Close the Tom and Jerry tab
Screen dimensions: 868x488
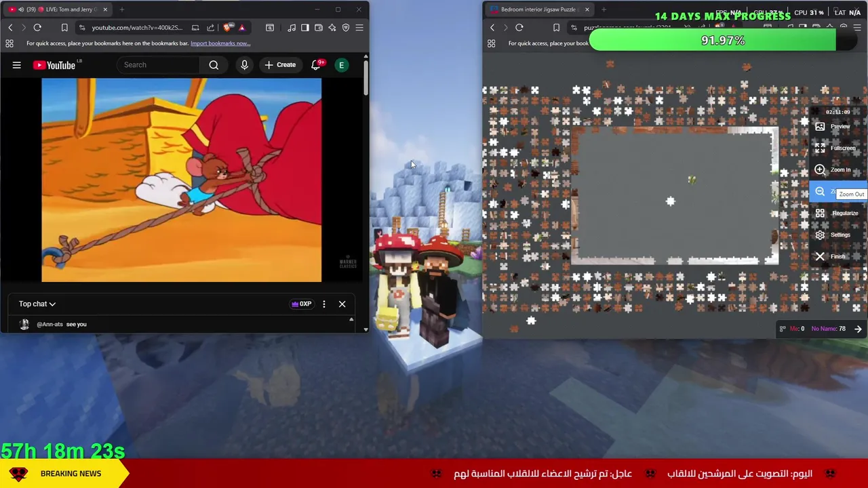click(104, 9)
